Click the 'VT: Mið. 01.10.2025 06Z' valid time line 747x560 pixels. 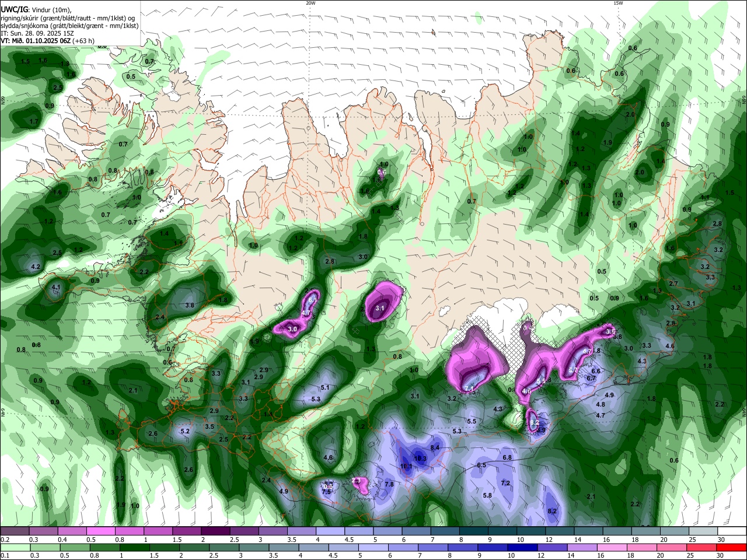click(35, 41)
